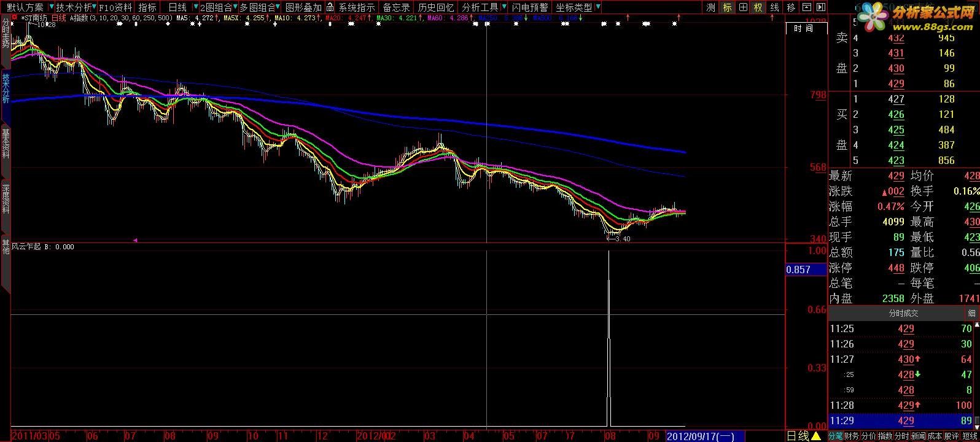Switch to the 指数 bottom tab

pyautogui.click(x=885, y=436)
